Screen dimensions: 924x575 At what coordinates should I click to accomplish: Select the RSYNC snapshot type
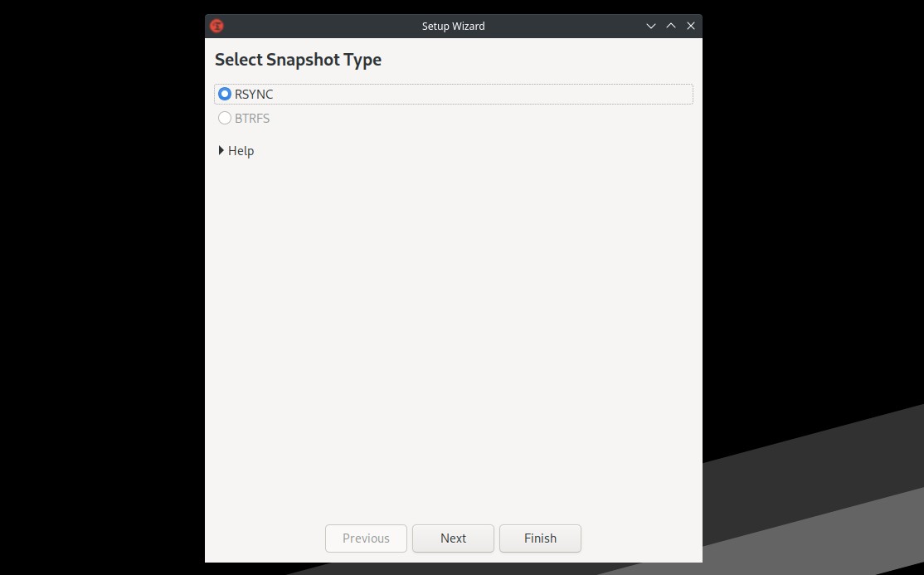pos(453,95)
